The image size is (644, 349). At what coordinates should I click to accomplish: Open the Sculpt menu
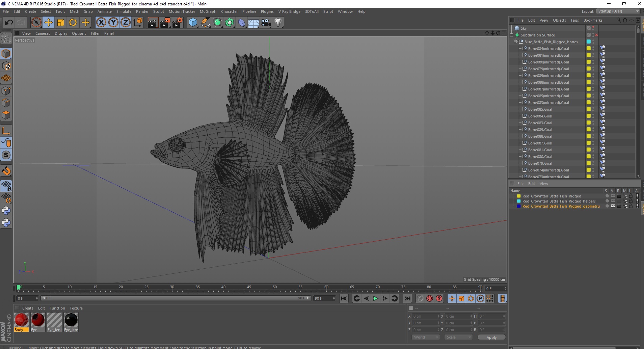tap(158, 11)
